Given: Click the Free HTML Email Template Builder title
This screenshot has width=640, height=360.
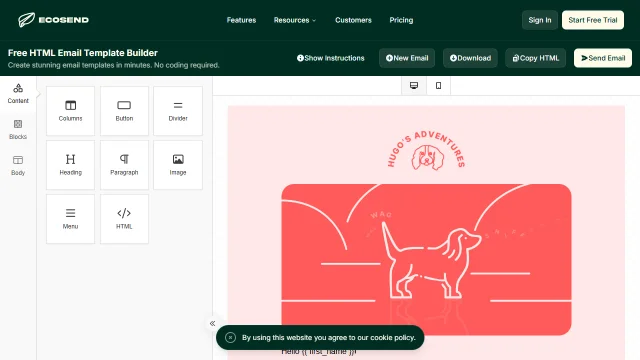Looking at the screenshot, I should (x=82, y=53).
